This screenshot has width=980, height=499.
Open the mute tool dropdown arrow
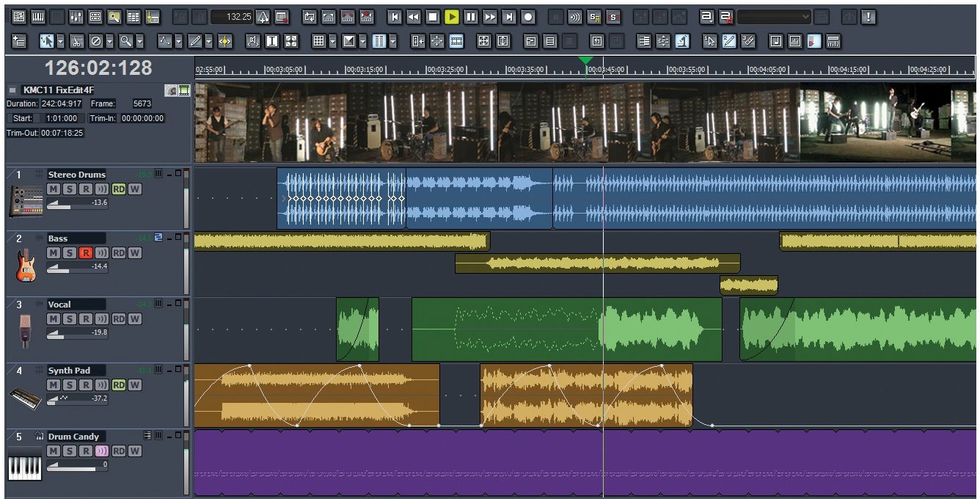tap(109, 41)
